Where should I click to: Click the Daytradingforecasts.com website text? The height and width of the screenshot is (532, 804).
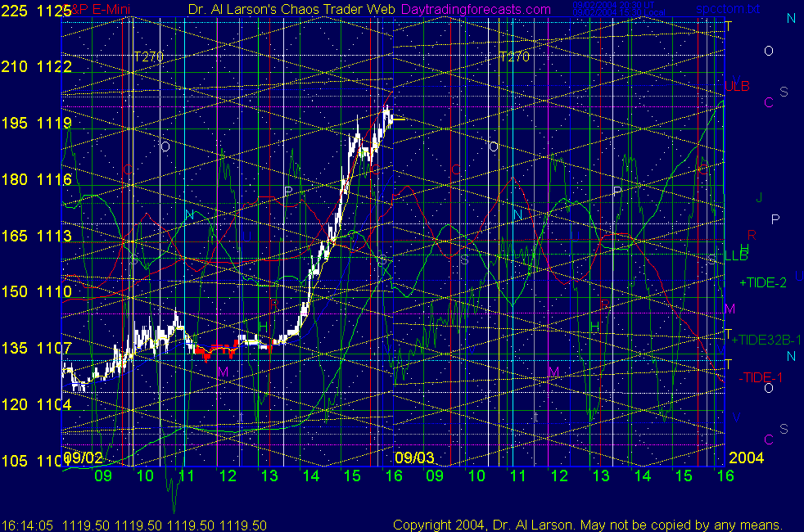tap(476, 10)
